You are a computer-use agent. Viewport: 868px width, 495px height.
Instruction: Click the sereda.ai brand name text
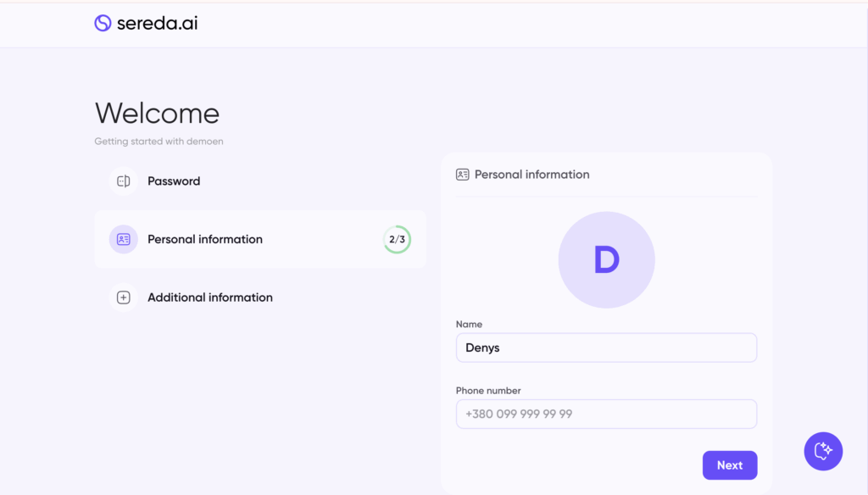157,23
